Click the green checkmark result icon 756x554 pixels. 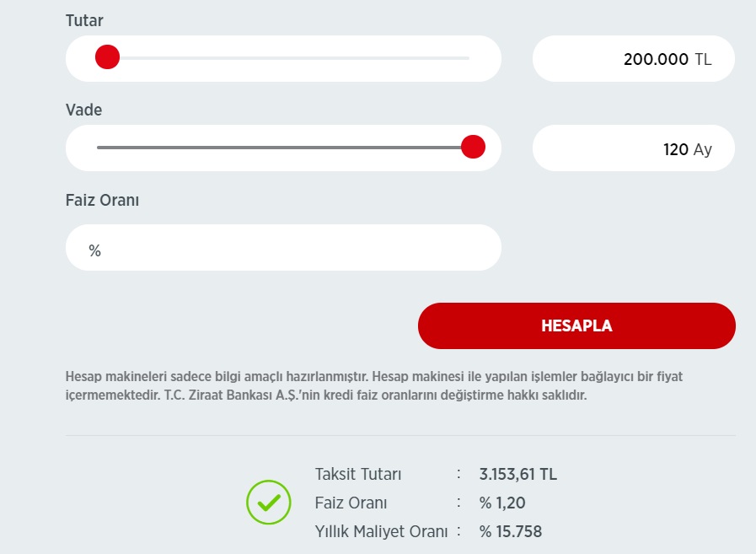pyautogui.click(x=269, y=502)
